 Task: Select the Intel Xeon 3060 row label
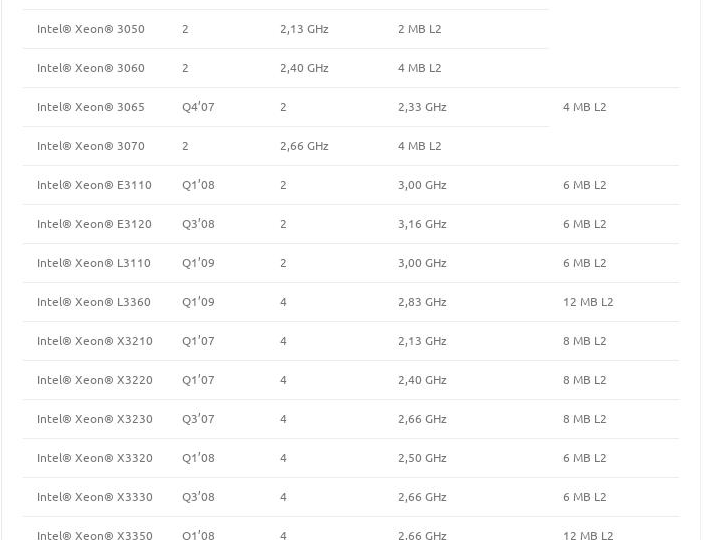(91, 68)
